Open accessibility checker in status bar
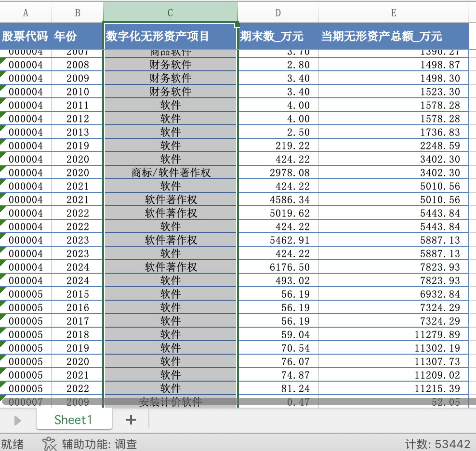Viewport: 476px width, 451px height. tap(90, 444)
